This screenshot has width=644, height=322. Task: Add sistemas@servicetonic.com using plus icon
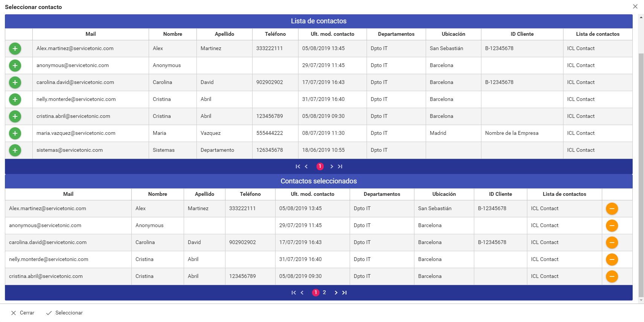[x=15, y=150]
